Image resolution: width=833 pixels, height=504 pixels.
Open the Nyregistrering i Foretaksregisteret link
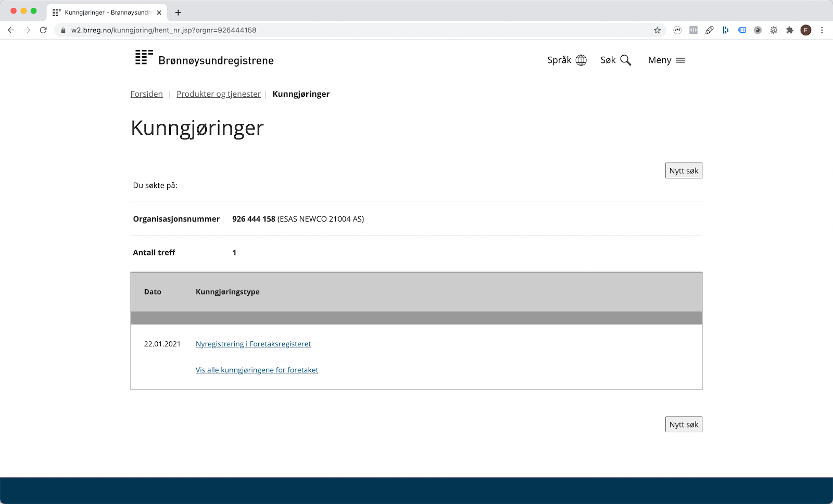coord(253,344)
